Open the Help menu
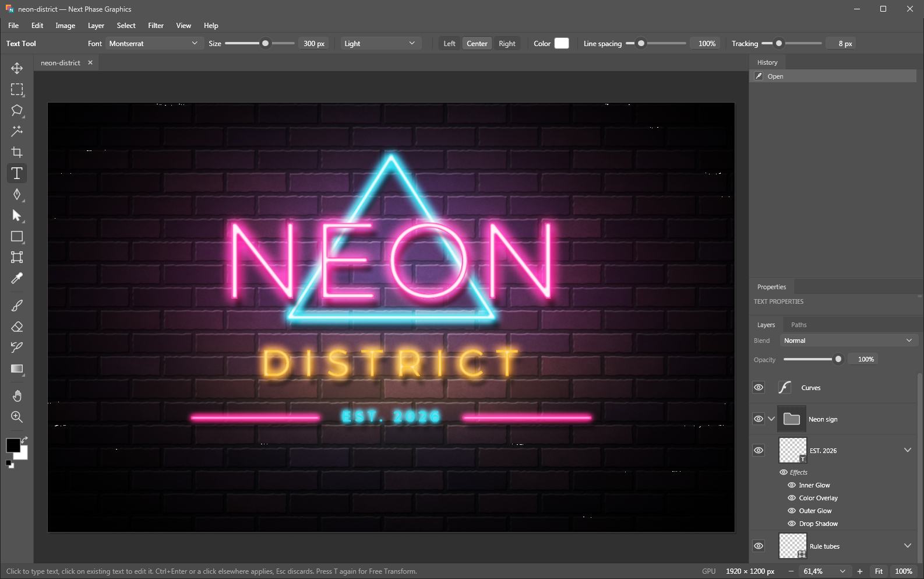Viewport: 924px width, 579px height. click(x=211, y=26)
